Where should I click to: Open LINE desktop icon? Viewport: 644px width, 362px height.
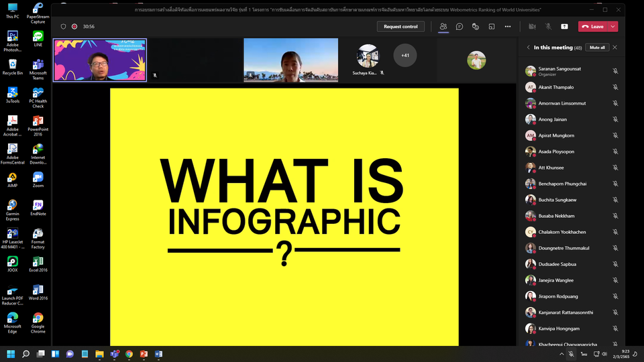(38, 39)
